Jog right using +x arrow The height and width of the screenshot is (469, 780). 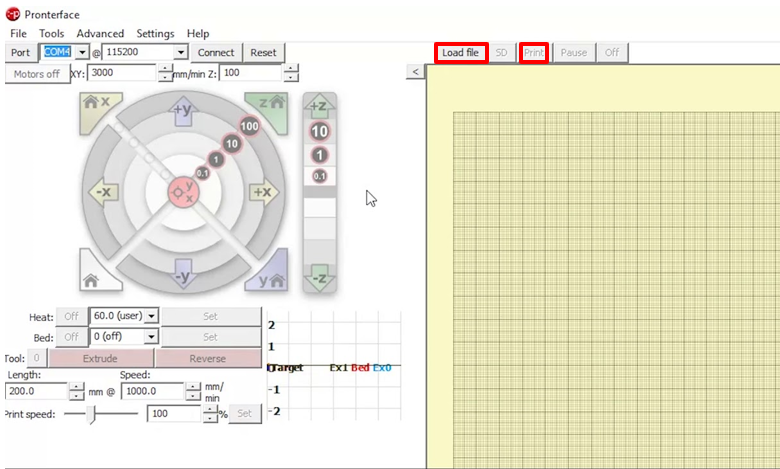point(264,192)
